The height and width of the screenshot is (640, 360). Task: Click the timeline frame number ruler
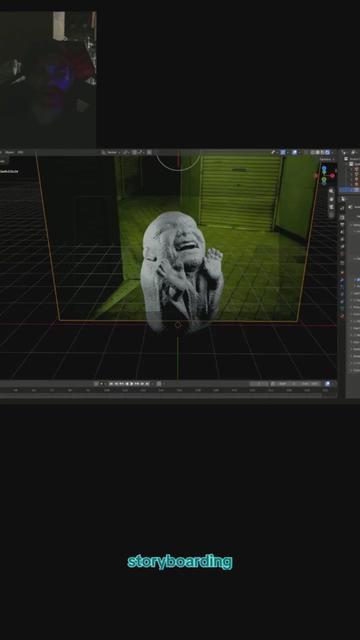[168, 390]
